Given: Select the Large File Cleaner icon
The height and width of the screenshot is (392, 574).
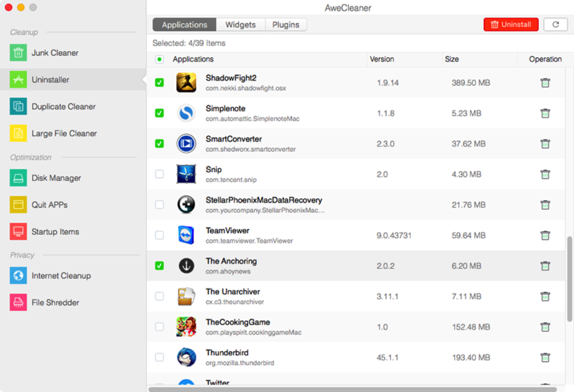Looking at the screenshot, I should coord(18,133).
